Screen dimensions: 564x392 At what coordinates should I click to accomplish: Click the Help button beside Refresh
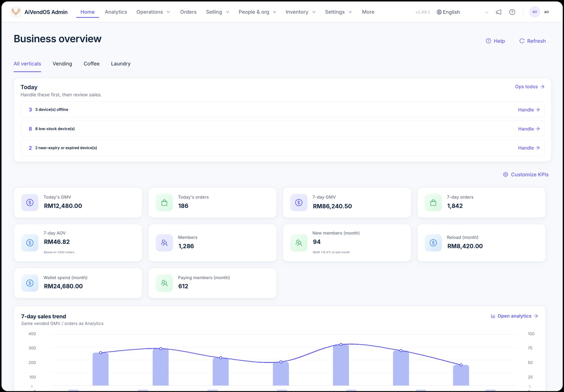point(495,41)
